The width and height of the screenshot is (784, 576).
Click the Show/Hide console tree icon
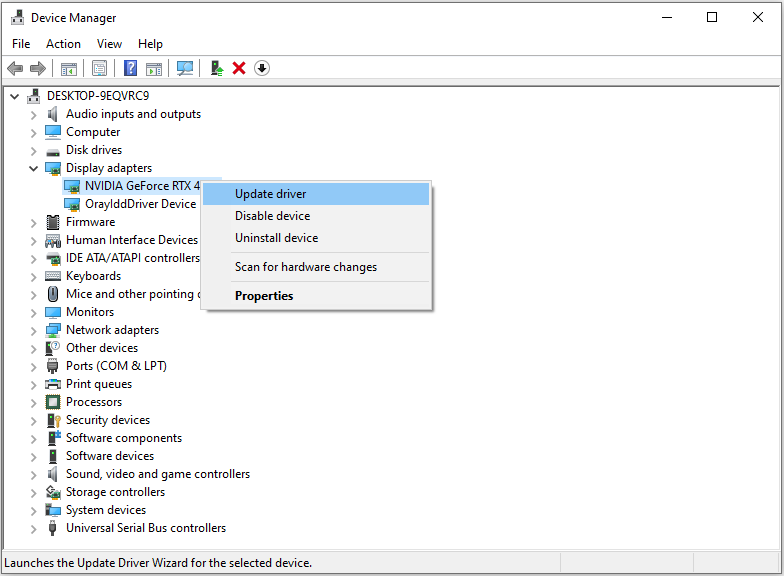(69, 68)
